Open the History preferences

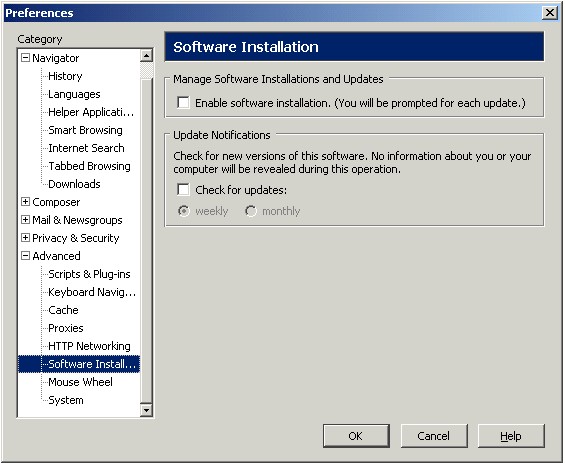(x=65, y=76)
